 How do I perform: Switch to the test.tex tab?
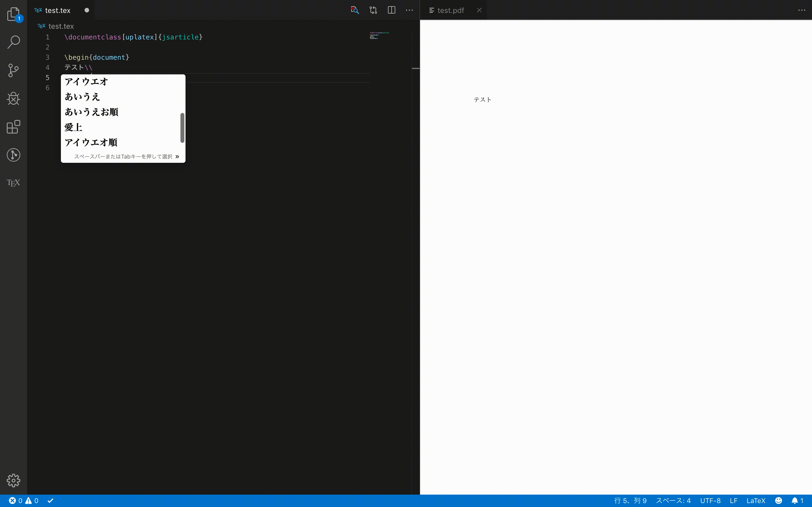point(58,10)
